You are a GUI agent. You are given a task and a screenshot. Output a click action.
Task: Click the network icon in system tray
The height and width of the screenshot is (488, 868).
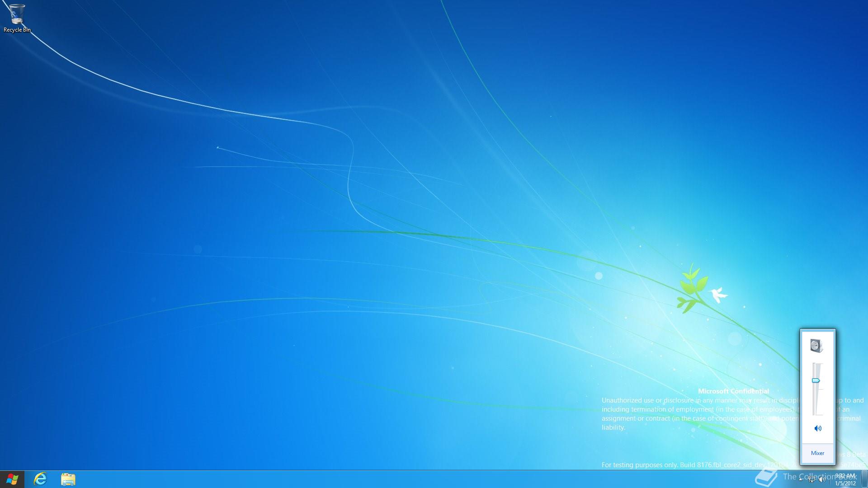812,479
